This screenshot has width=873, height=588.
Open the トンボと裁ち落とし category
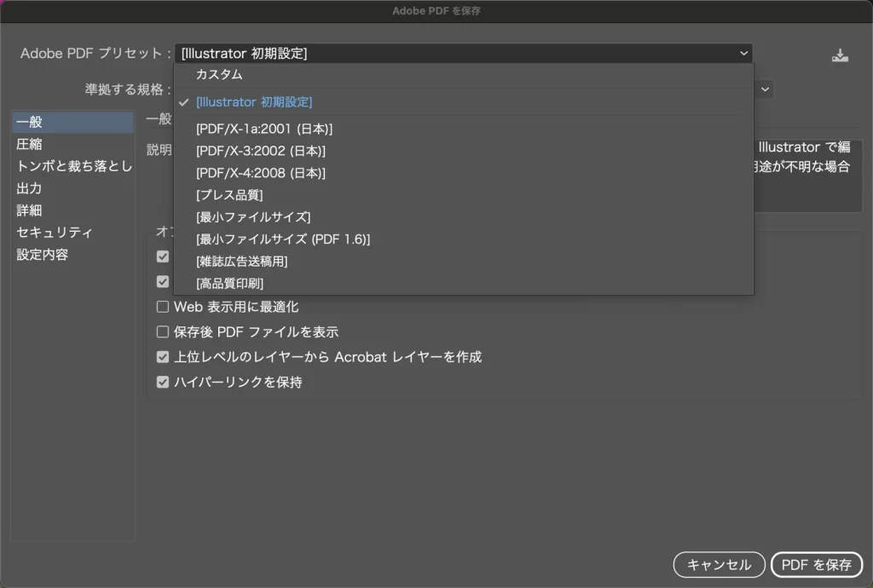(73, 166)
